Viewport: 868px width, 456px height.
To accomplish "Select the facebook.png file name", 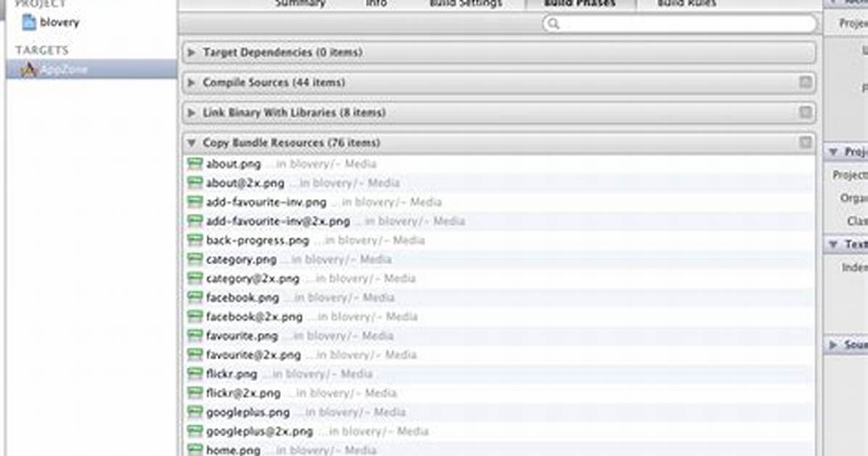I will click(242, 298).
